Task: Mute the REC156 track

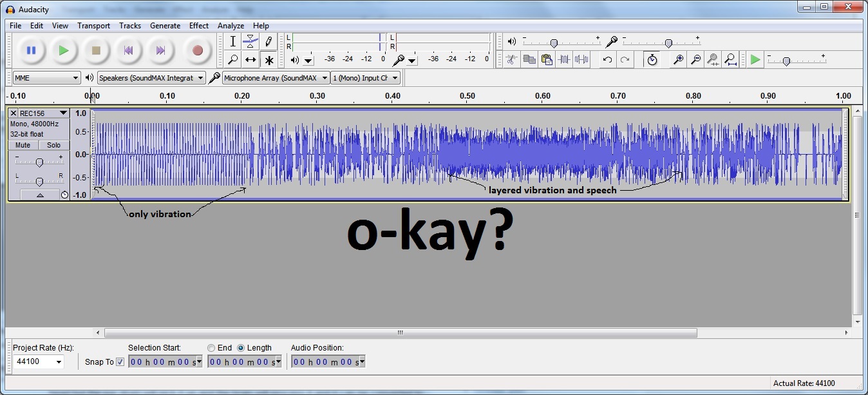Action: 23,146
